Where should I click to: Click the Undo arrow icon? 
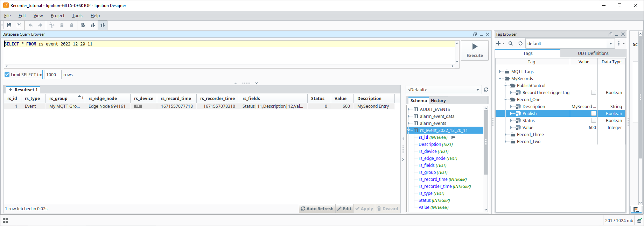coord(30,25)
